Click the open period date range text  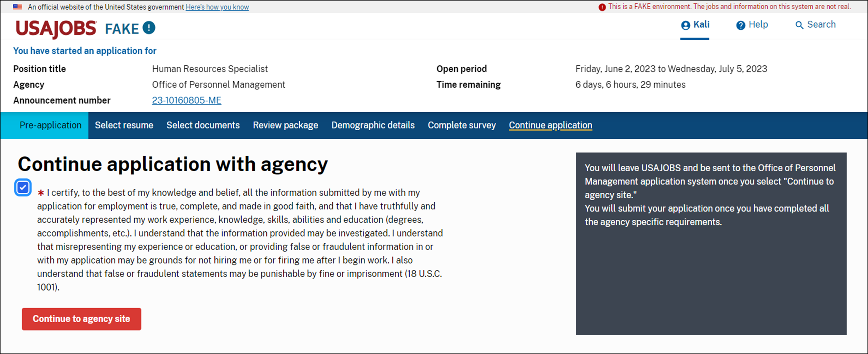point(671,69)
